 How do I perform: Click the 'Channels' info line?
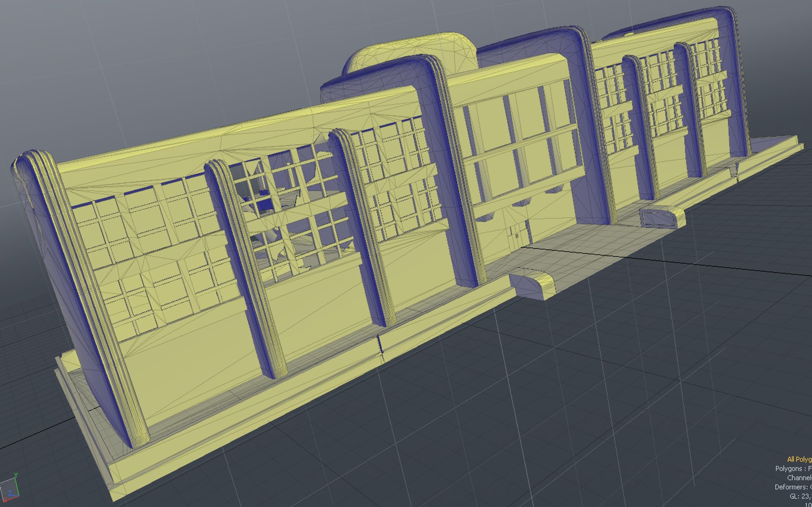coord(799,478)
